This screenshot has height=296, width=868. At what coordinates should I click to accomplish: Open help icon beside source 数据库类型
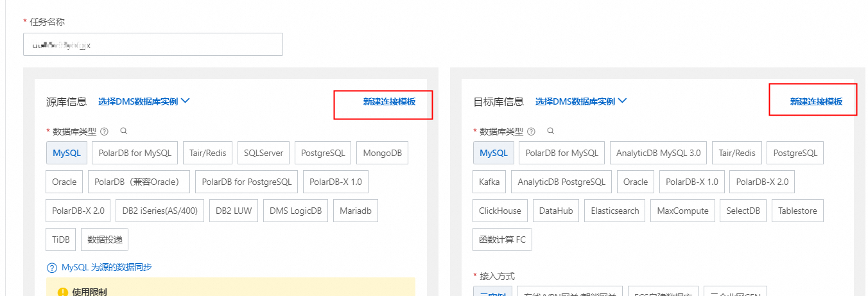pyautogui.click(x=105, y=131)
